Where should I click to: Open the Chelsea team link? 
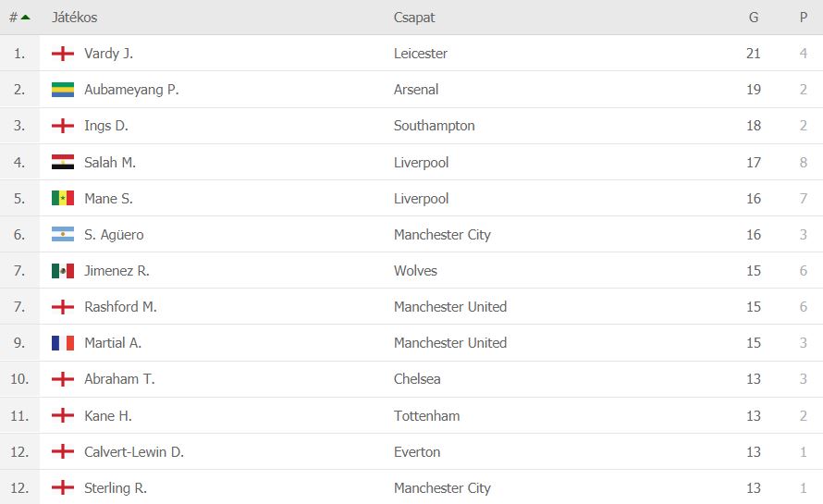pyautogui.click(x=417, y=379)
